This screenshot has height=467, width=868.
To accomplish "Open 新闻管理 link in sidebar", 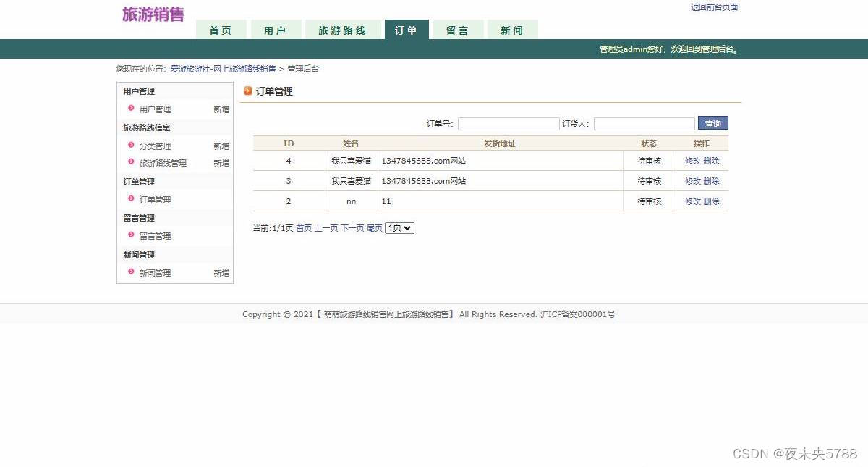I will click(156, 273).
